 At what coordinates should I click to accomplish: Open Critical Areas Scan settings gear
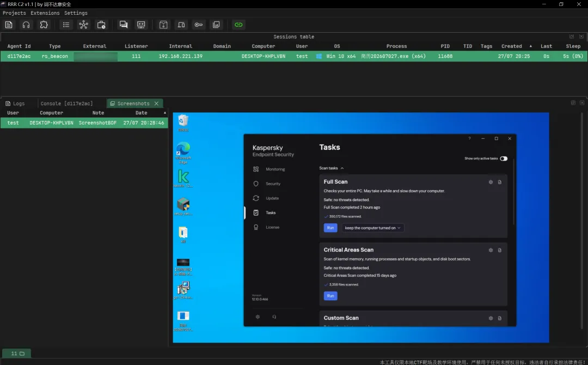491,250
